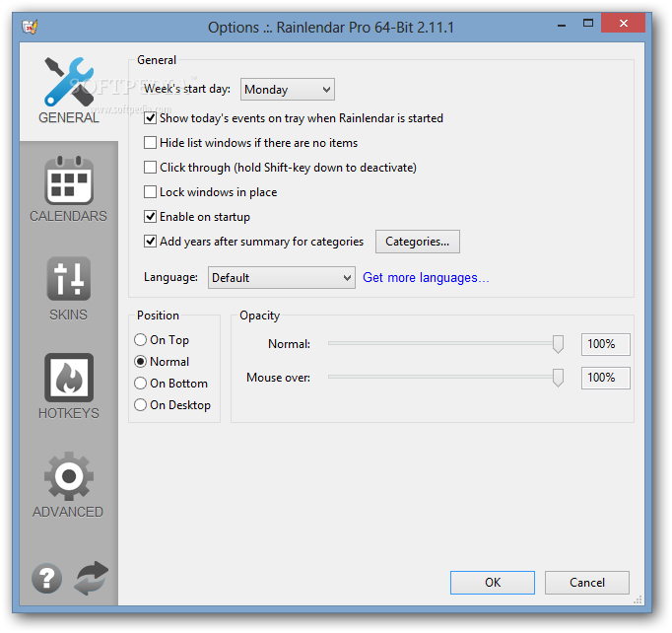Click the Rainlendar app icon in title bar
The image size is (672, 633).
pyautogui.click(x=30, y=27)
